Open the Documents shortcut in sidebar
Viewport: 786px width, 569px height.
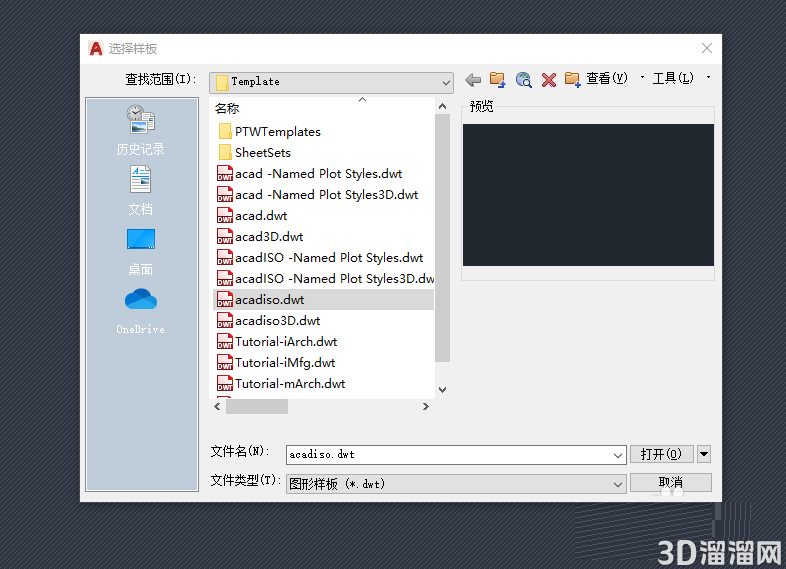click(x=141, y=191)
